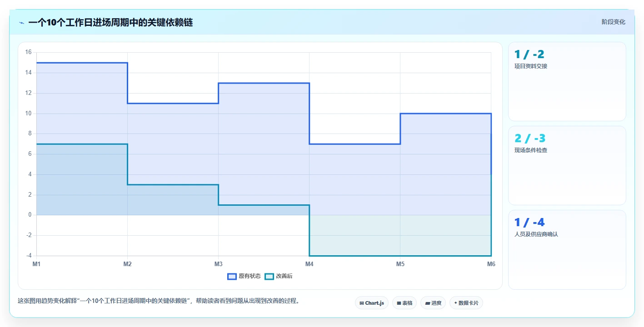This screenshot has width=644, height=327.
Task: Open the 人员及供应商确认 data card
Action: (x=567, y=250)
